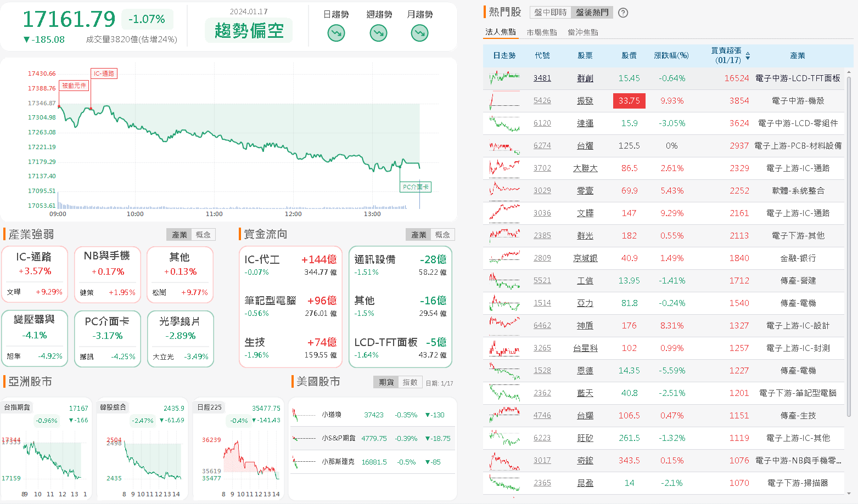Click the 神盾 daily trend sparkline
Screen dimensions: 858x504
click(504, 326)
